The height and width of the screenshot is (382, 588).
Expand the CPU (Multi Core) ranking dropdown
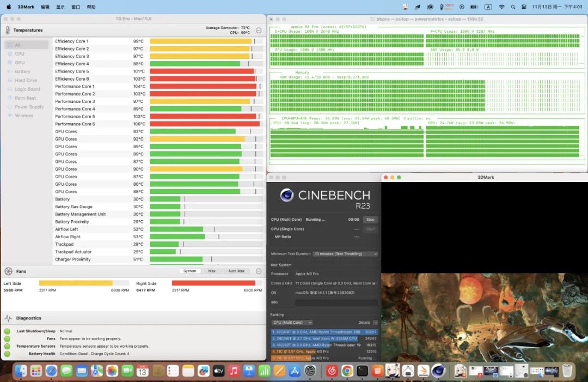point(292,323)
